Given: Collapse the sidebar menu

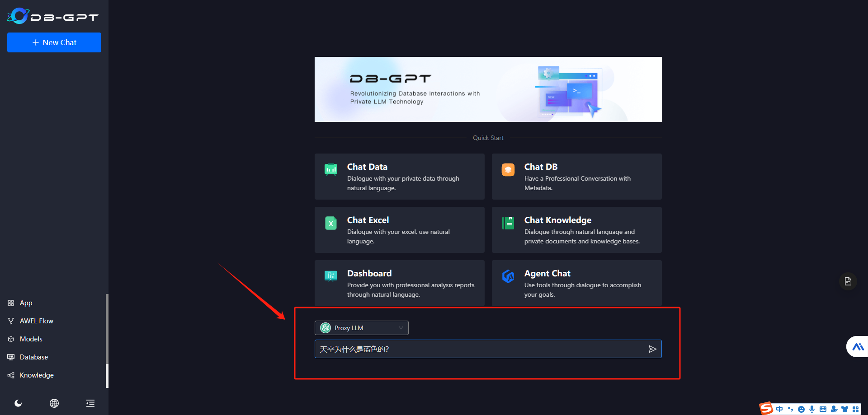Looking at the screenshot, I should click(x=90, y=403).
